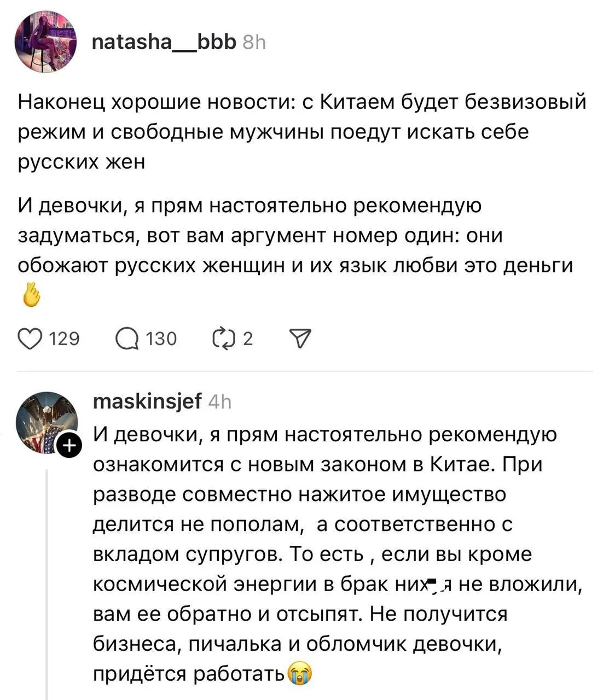Click the crying emoji ending the reply

pyautogui.click(x=300, y=674)
